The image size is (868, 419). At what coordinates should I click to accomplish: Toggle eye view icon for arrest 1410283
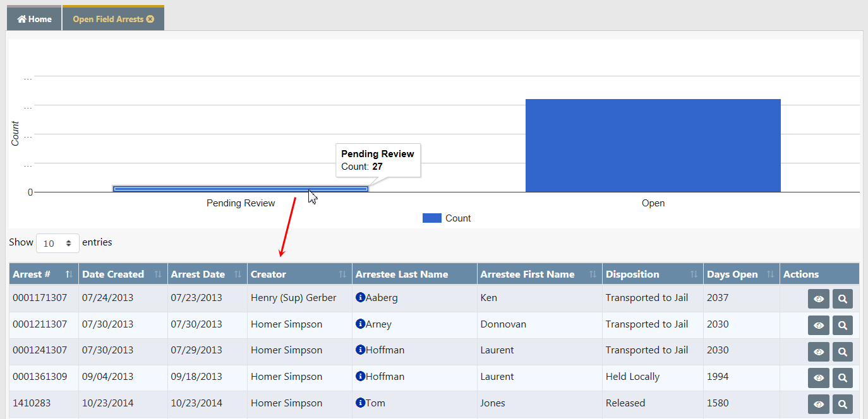click(x=818, y=404)
